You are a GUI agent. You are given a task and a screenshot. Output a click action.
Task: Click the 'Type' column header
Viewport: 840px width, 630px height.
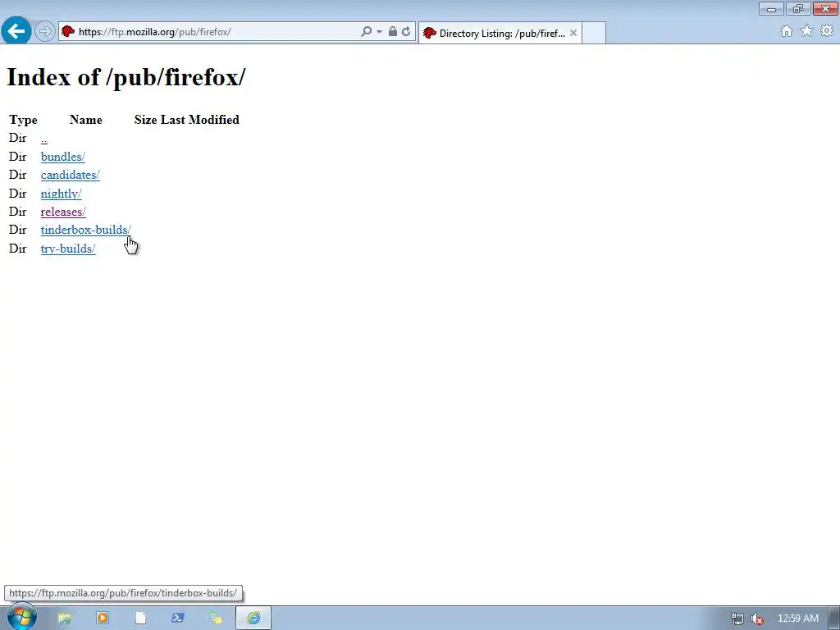[23, 120]
